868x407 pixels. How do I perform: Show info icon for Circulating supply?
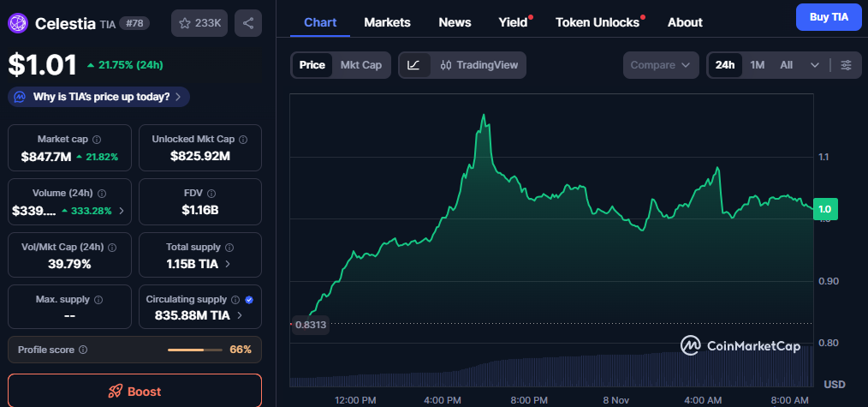point(235,300)
